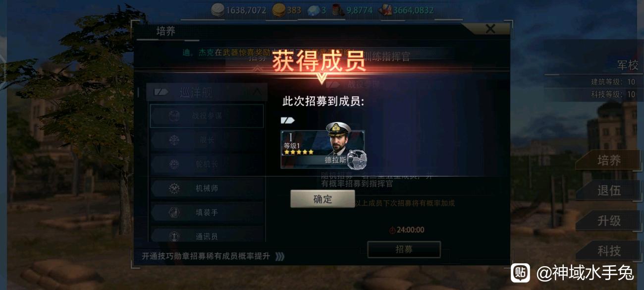Select the 机械师 role icon
Image resolution: width=644 pixels, height=290 pixels.
(174, 188)
